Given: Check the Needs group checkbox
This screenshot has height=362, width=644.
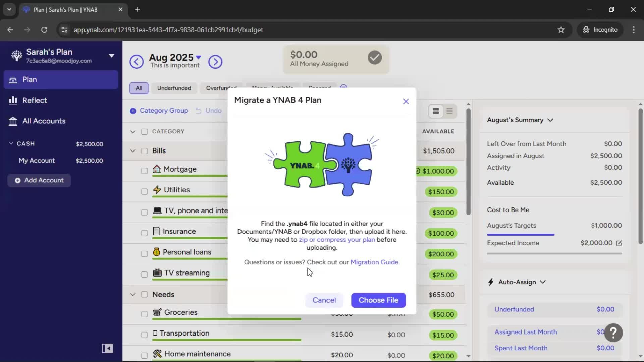Looking at the screenshot, I should [144, 295].
